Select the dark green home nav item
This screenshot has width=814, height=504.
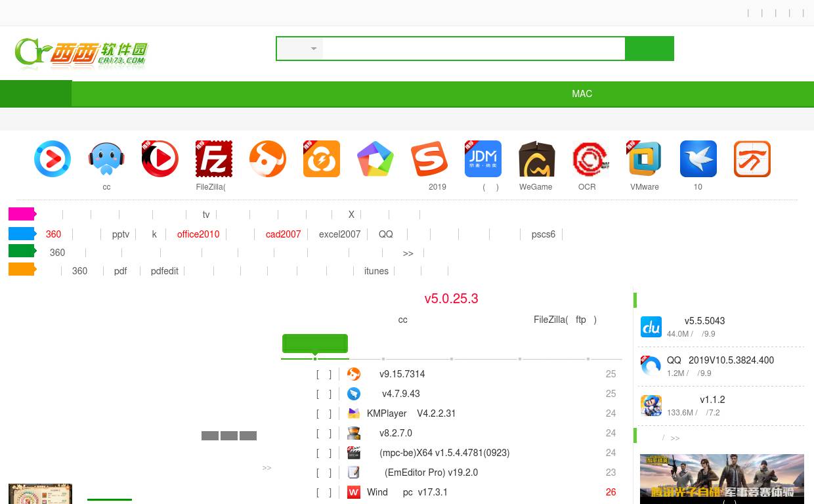[36, 94]
